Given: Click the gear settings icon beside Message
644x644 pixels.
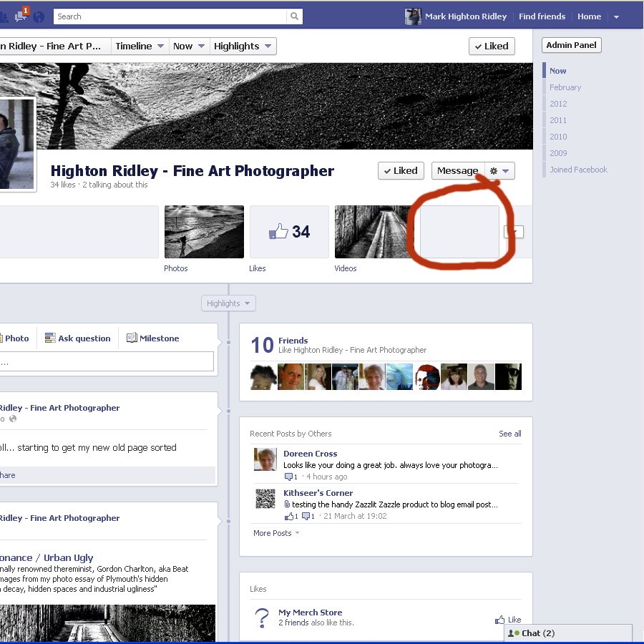Looking at the screenshot, I should (494, 171).
